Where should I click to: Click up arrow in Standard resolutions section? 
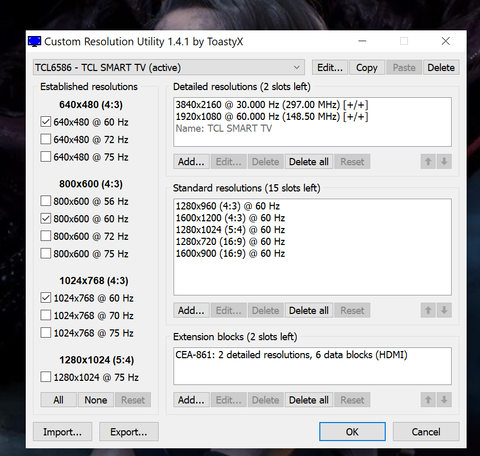point(428,310)
